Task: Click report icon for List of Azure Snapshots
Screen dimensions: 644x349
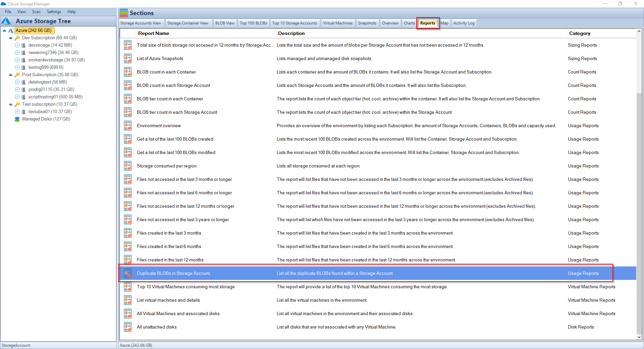Action: pyautogui.click(x=128, y=58)
